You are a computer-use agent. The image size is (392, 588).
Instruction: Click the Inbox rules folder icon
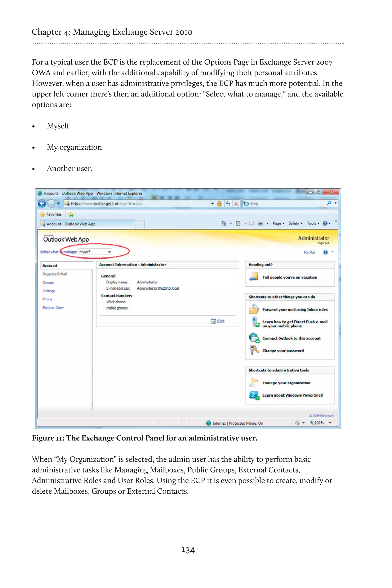(x=254, y=309)
